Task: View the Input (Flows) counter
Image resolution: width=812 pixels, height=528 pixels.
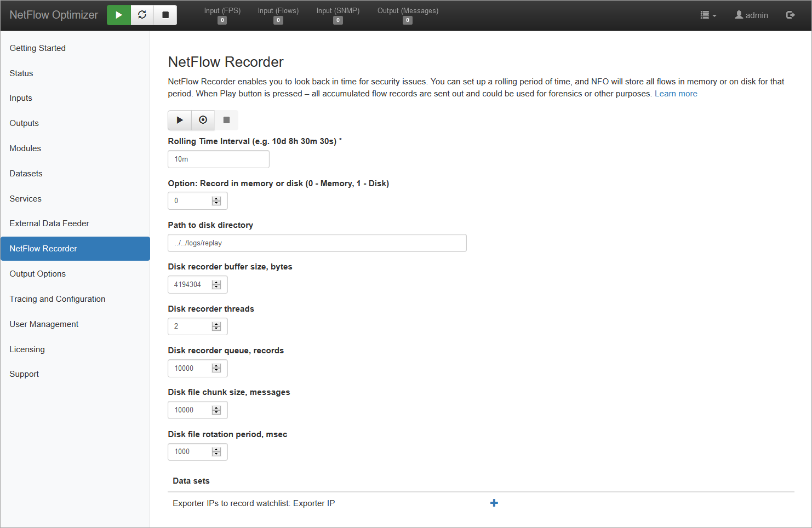Action: coord(278,15)
